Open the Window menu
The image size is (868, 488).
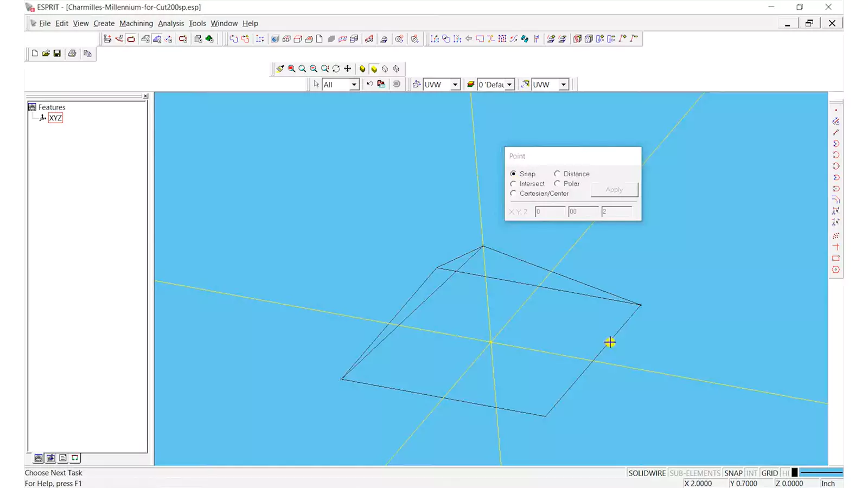pyautogui.click(x=224, y=23)
